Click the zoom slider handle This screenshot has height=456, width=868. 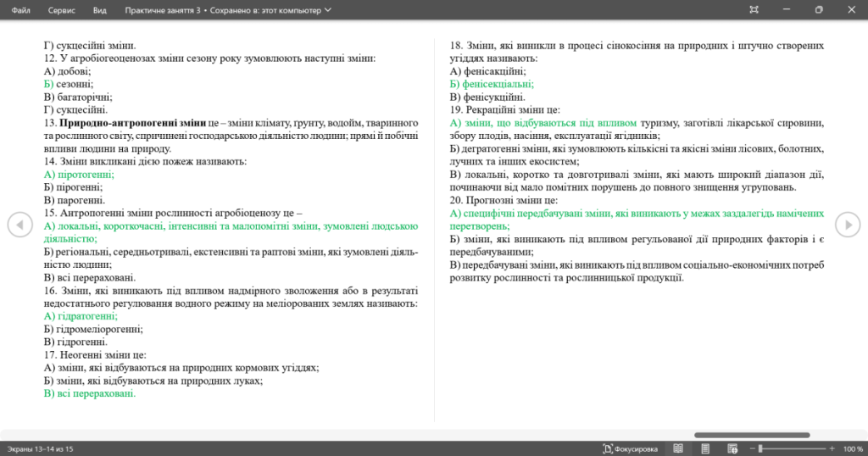[760, 449]
